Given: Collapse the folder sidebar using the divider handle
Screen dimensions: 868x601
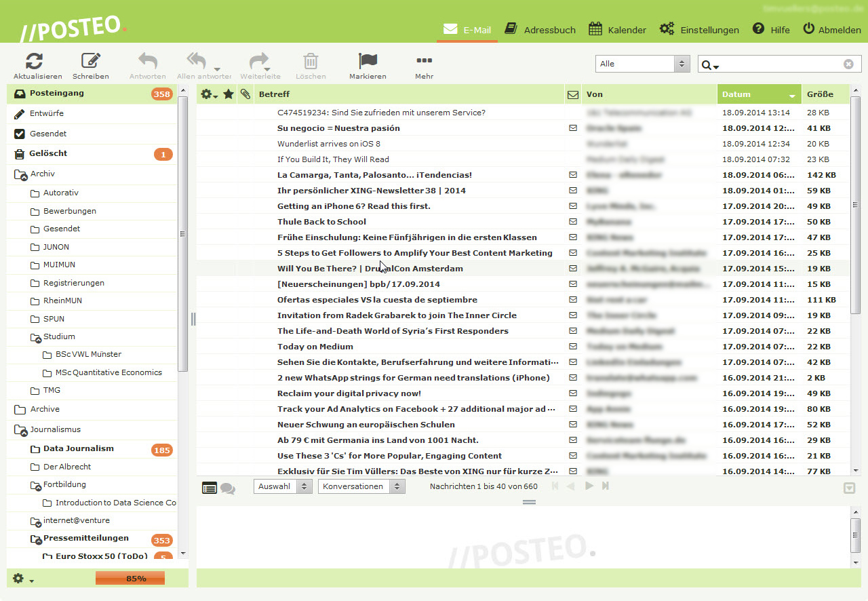Looking at the screenshot, I should (193, 318).
